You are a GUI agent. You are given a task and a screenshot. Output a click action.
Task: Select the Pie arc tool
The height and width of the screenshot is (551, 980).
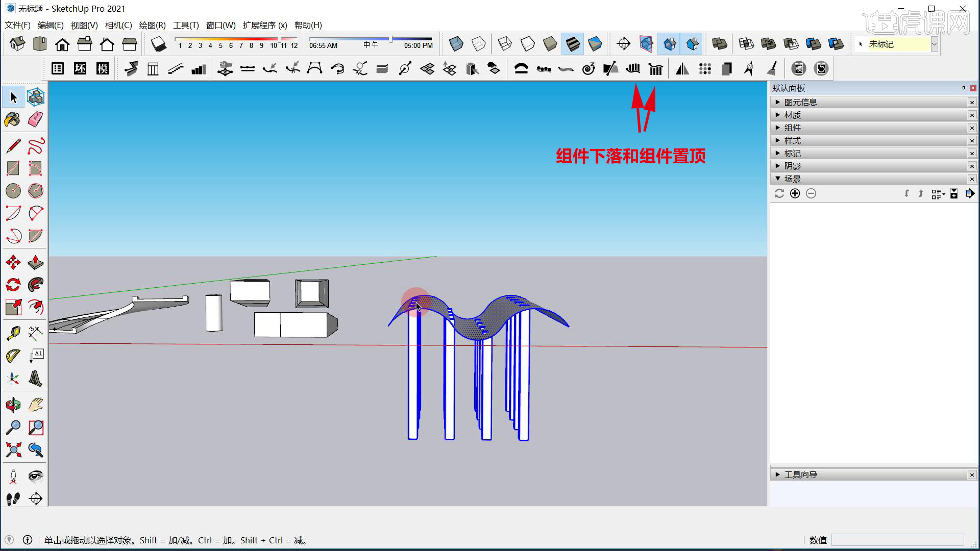coord(35,236)
